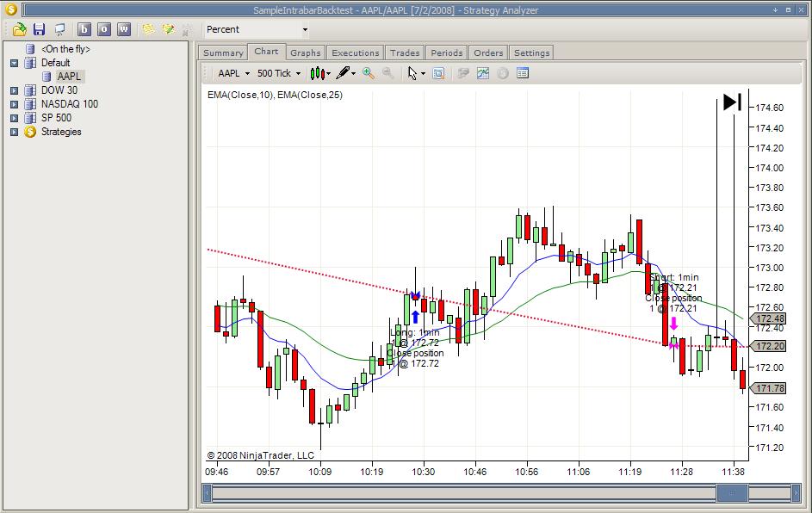The height and width of the screenshot is (513, 812).
Task: Click the title bar dropdown arrow button
Action: click(x=775, y=9)
